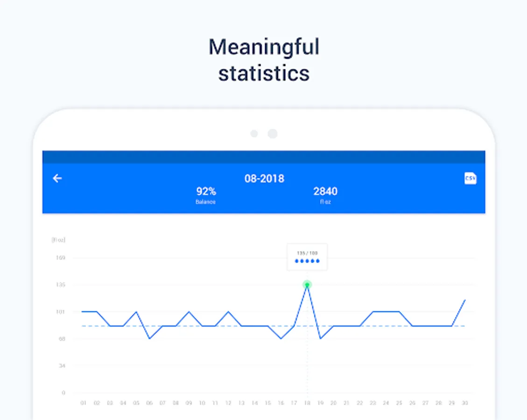Image resolution: width=527 pixels, height=420 pixels.
Task: Click day 30 on the x-axis
Action: 465,403
